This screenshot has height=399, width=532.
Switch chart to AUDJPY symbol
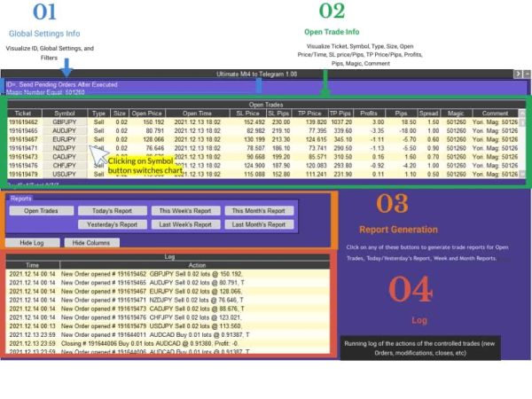[x=65, y=130]
